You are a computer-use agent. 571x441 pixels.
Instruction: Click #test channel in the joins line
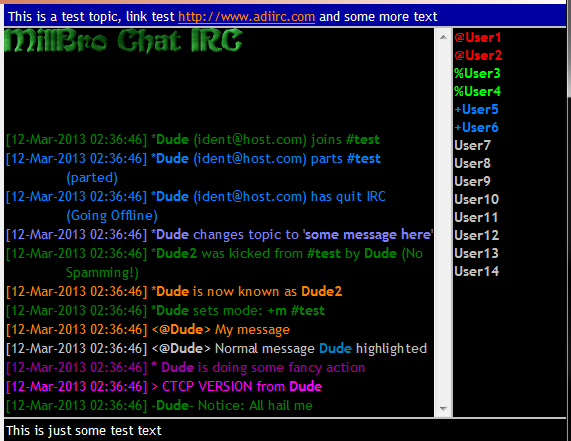[363, 139]
